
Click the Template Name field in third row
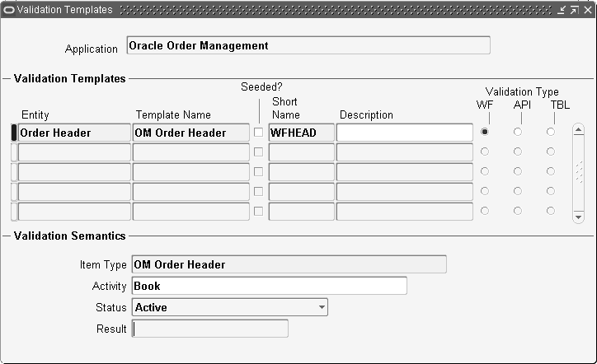[x=191, y=172]
